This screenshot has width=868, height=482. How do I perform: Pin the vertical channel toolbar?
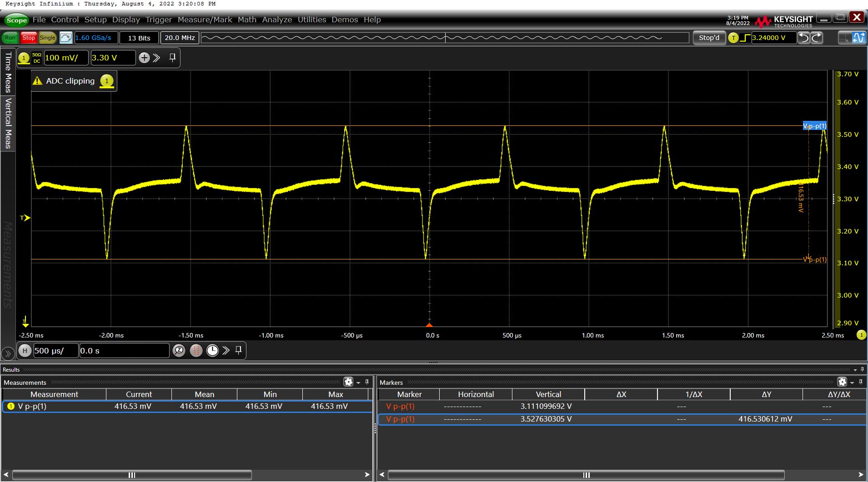[172, 57]
